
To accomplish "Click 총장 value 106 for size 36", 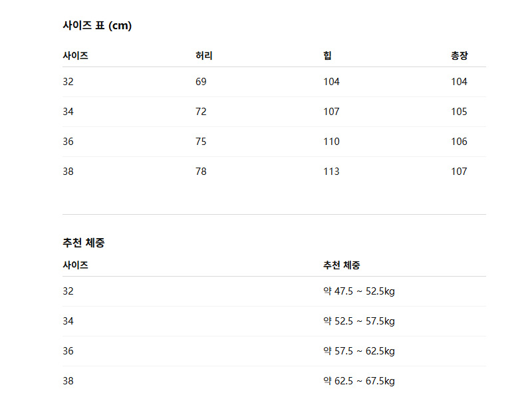I will pos(459,142).
